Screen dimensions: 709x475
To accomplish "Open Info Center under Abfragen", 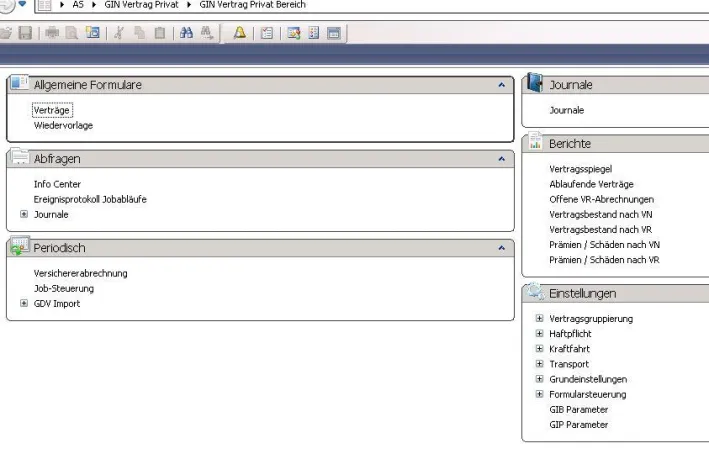I will tap(57, 184).
